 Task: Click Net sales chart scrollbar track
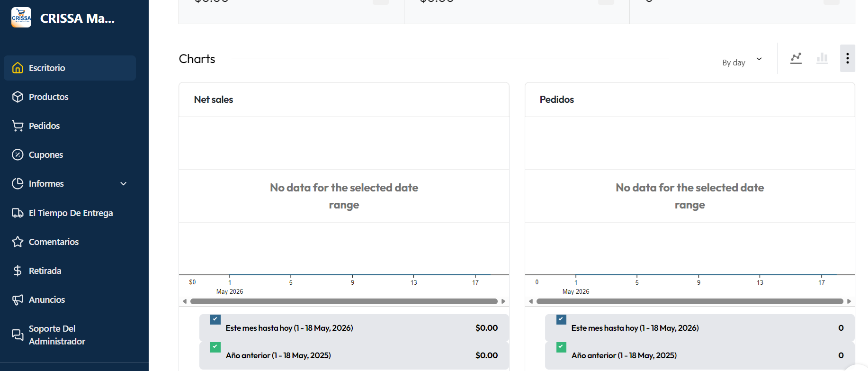(344, 301)
